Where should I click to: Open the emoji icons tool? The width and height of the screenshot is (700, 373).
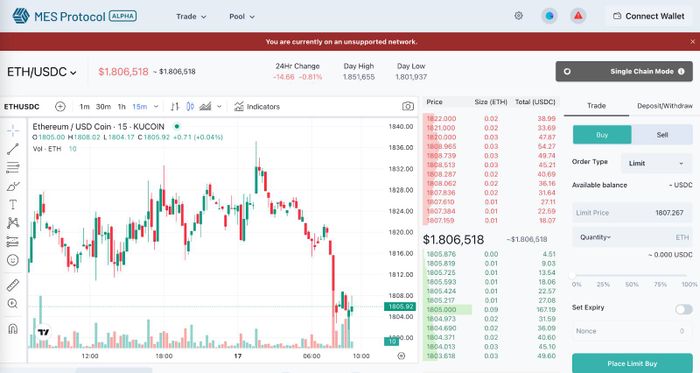(x=13, y=260)
